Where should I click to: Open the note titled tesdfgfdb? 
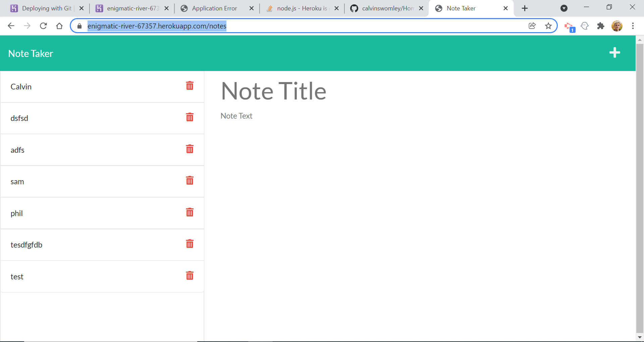tap(26, 245)
